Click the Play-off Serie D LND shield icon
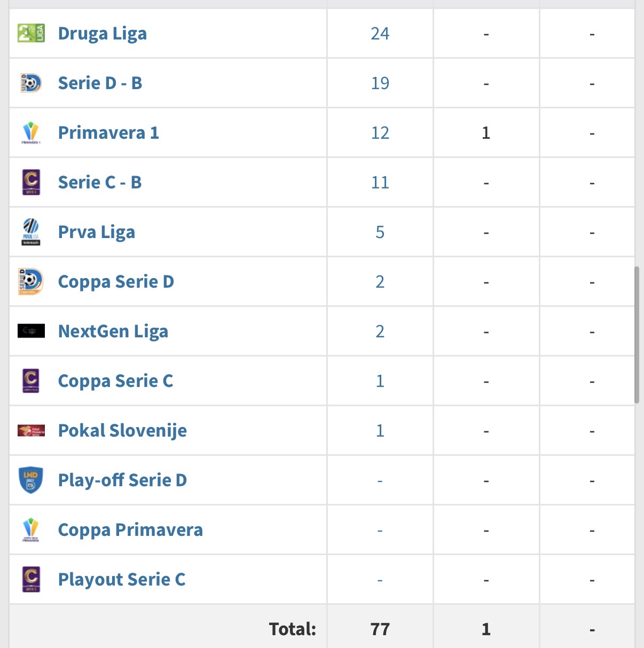644x648 pixels. tap(31, 480)
